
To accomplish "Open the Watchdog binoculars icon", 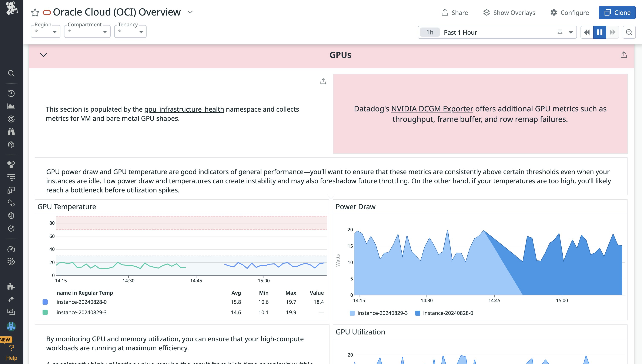I will [x=11, y=131].
